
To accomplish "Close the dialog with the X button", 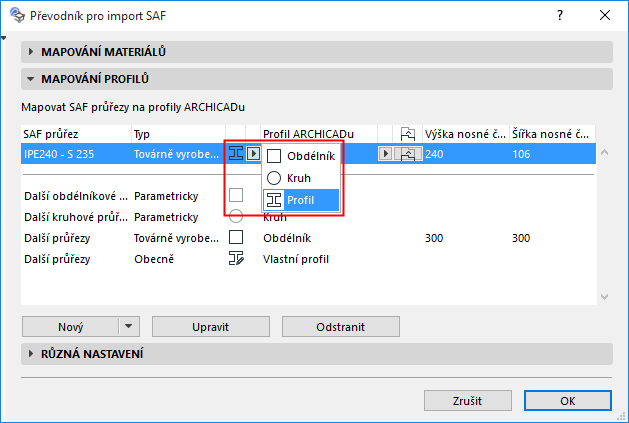I will (605, 15).
